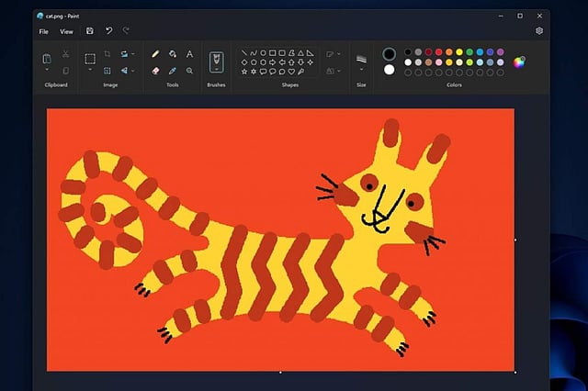588x391 pixels.
Task: Click the Save icon
Action: [x=90, y=31]
